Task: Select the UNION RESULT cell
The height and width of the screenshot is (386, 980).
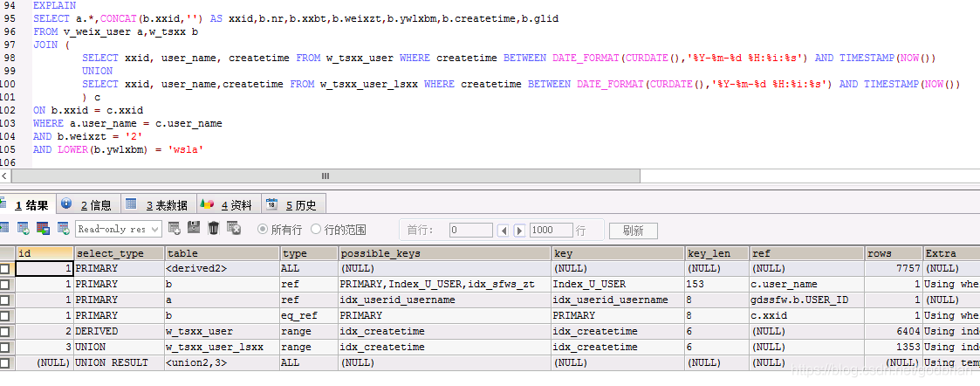Action: (120, 362)
